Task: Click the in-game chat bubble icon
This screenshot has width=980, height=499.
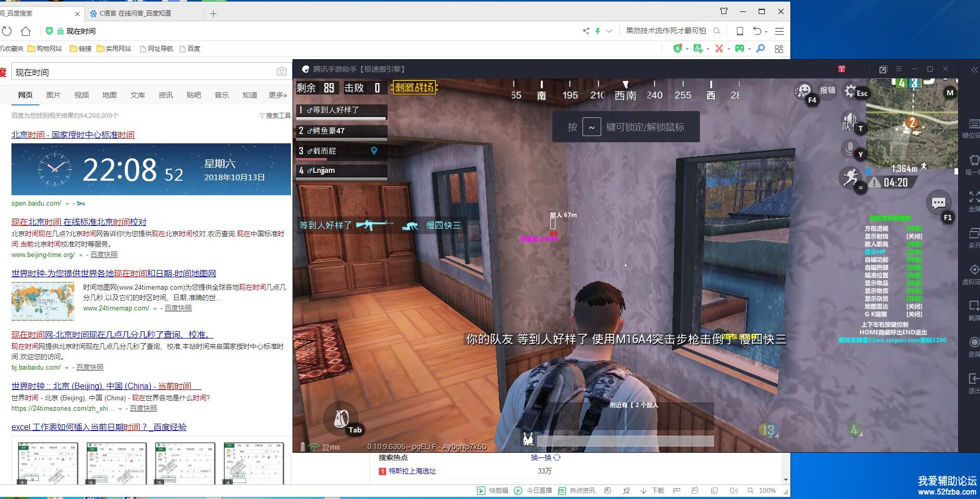Action: (x=938, y=203)
